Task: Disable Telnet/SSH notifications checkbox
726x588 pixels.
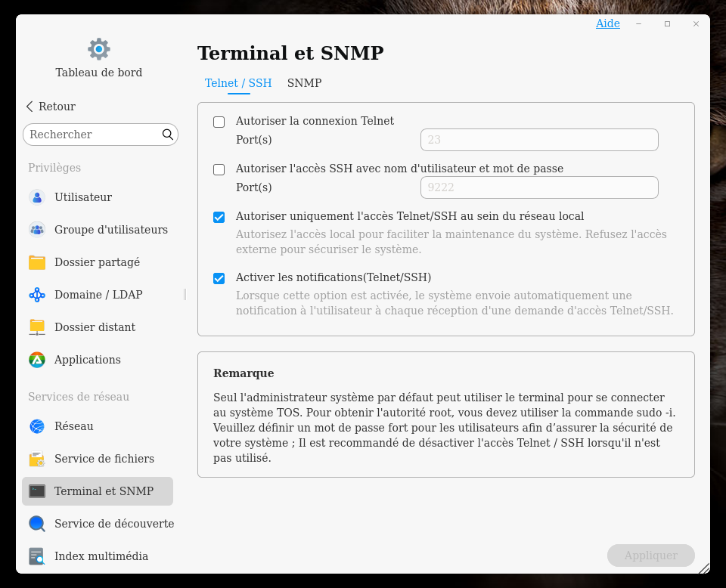Action: (x=219, y=278)
